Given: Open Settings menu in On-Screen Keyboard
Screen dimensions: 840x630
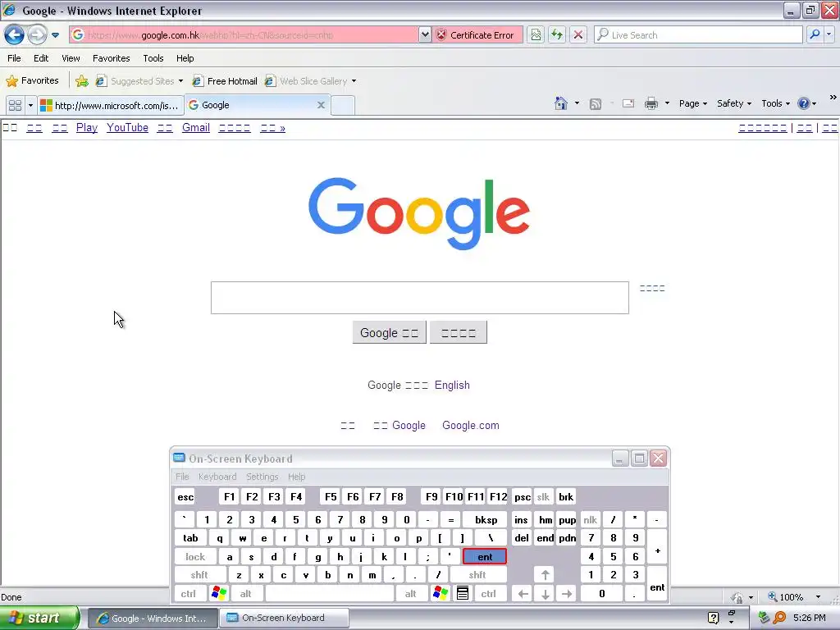Looking at the screenshot, I should coord(262,477).
